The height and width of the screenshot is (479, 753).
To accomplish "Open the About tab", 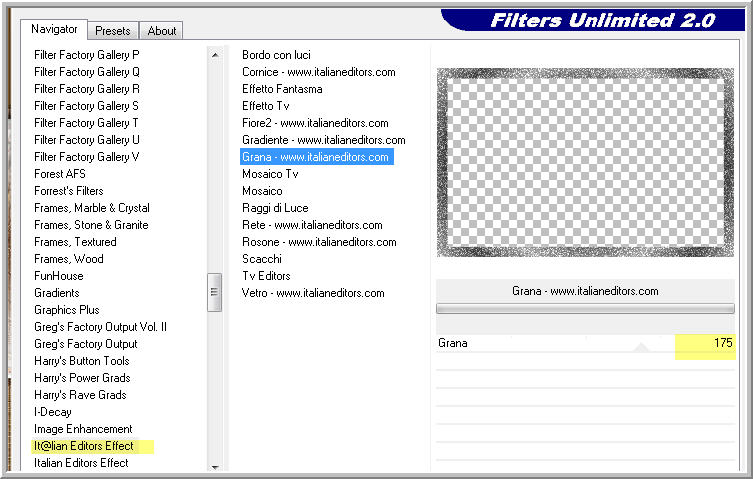I will (x=162, y=31).
